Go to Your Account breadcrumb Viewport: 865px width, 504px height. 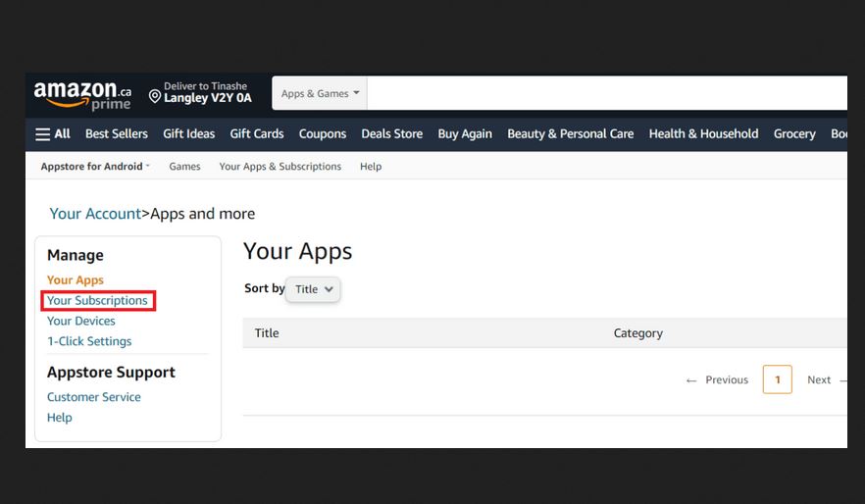tap(95, 214)
